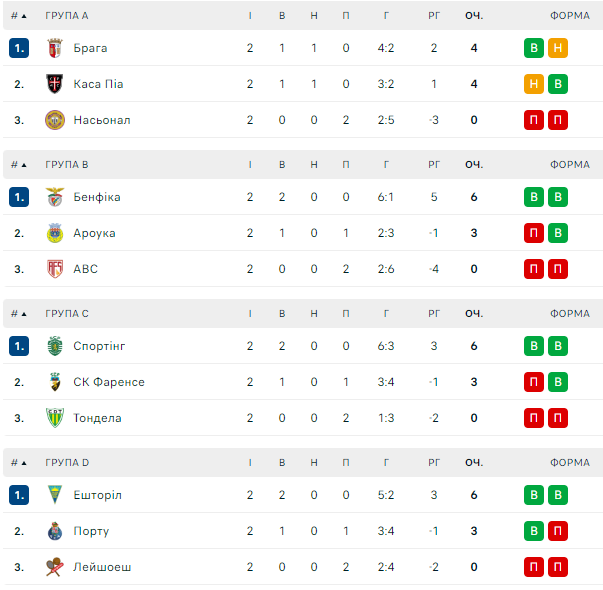Click Sporting's blue rank 1 badge
The height and width of the screenshot is (590, 603).
pos(19,346)
